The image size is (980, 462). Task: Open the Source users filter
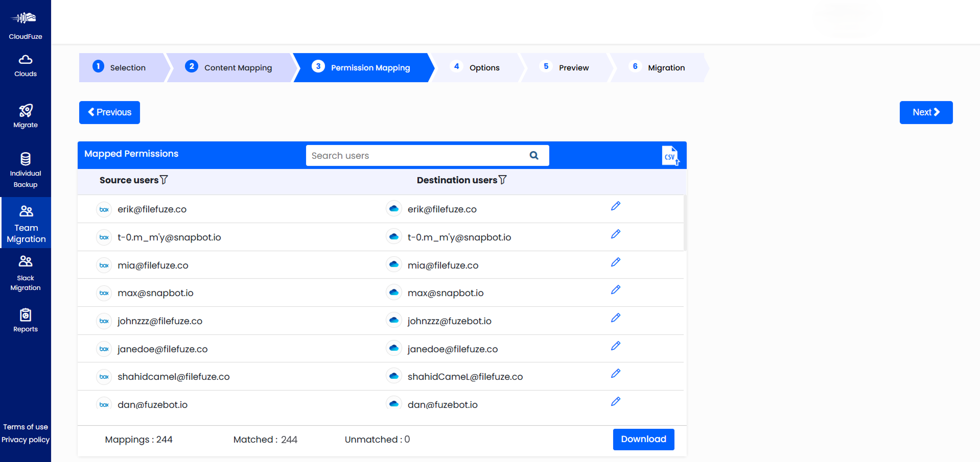[164, 180]
